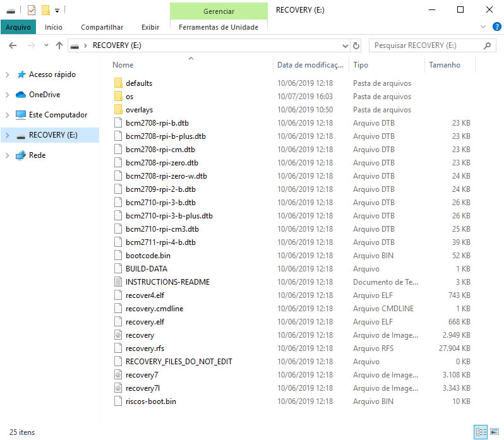Viewport: 504px width, 440px height.
Task: Select file name BUILD-DATA
Action: click(147, 268)
